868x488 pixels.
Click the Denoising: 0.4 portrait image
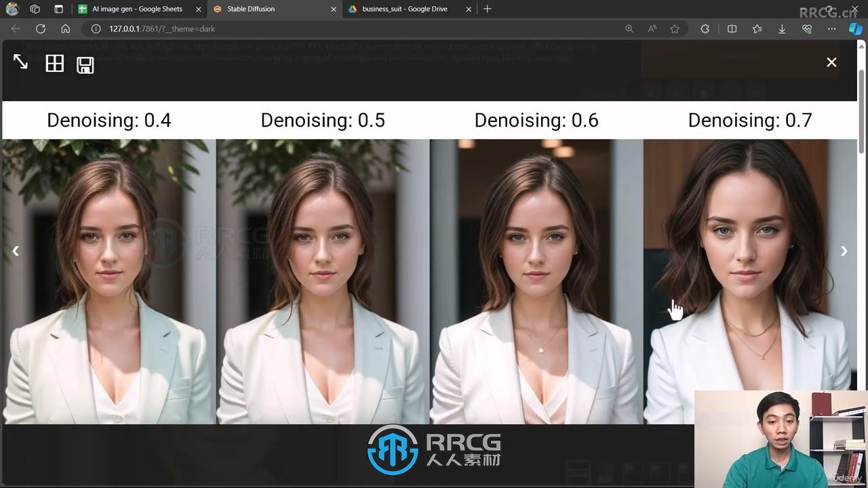[x=109, y=281]
